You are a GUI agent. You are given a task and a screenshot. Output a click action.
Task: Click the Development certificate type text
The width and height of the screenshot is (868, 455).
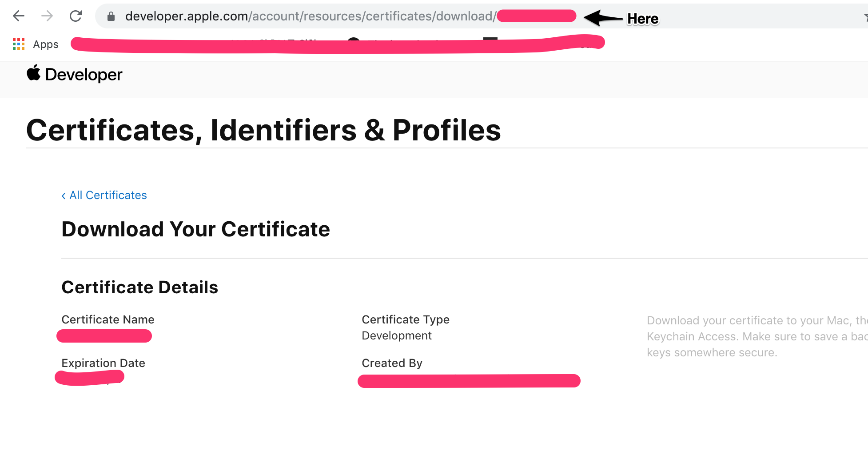pos(397,336)
